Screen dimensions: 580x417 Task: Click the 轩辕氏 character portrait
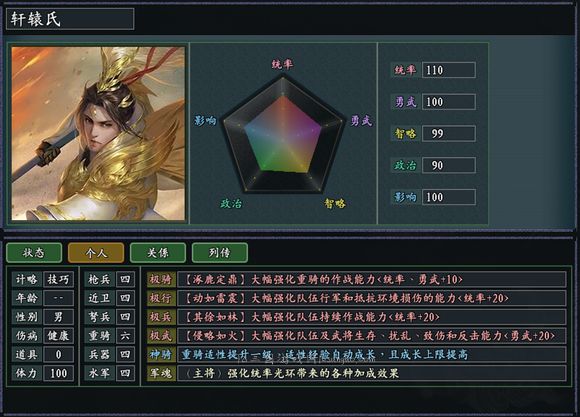[x=98, y=133]
